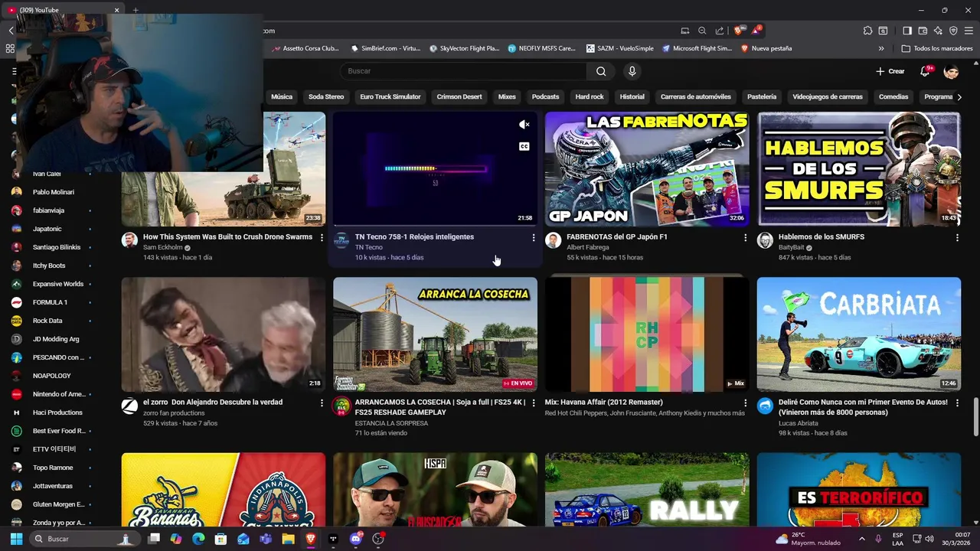Open more options for Havana Affair mix

(746, 403)
